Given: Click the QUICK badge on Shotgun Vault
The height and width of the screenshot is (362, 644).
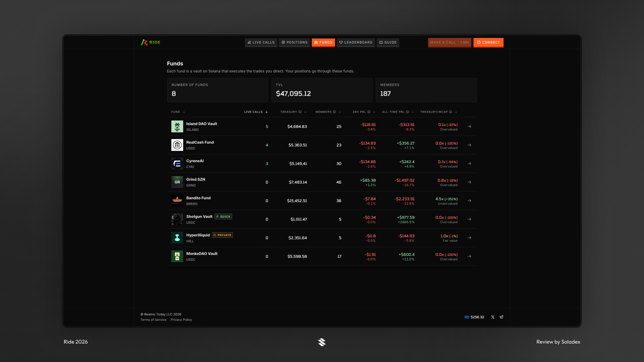Looking at the screenshot, I should [x=223, y=217].
